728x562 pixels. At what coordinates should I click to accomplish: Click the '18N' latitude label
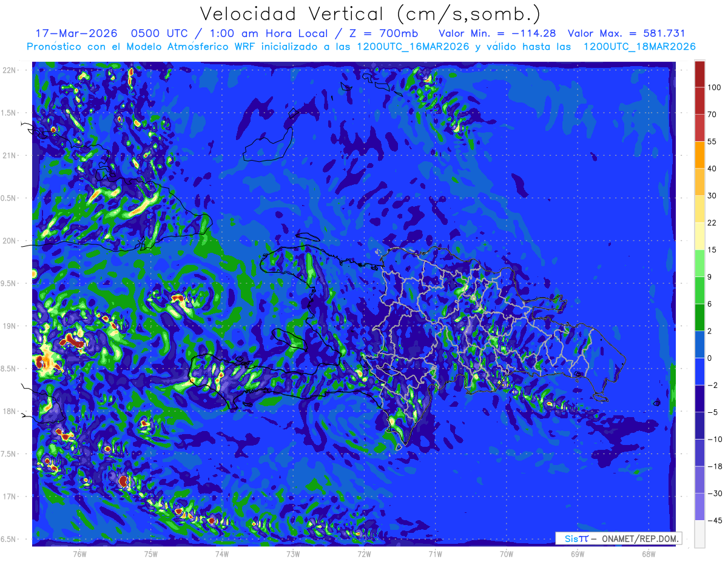(x=10, y=412)
